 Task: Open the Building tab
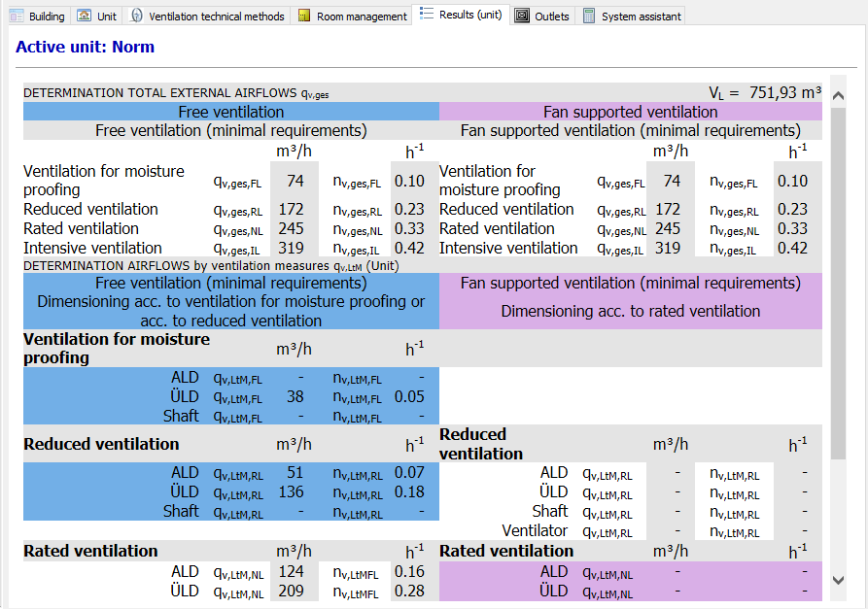coord(38,17)
